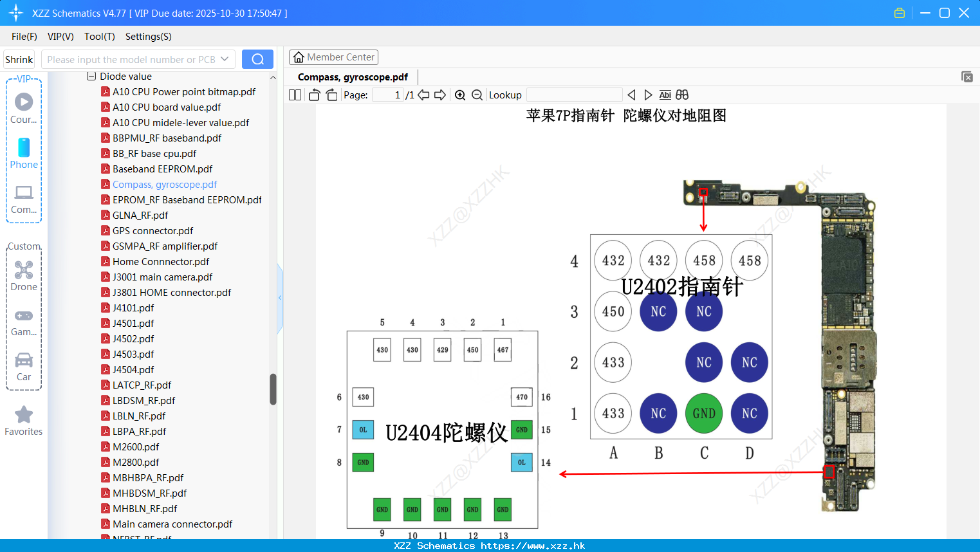Open J3801 HOME connector.pdf
This screenshot has width=980, height=552.
point(172,293)
